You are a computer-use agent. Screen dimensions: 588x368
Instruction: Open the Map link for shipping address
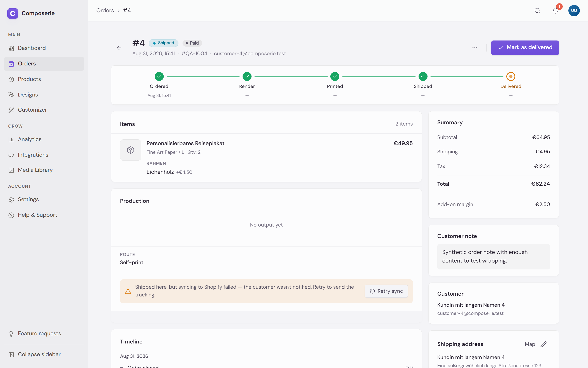pyautogui.click(x=530, y=344)
